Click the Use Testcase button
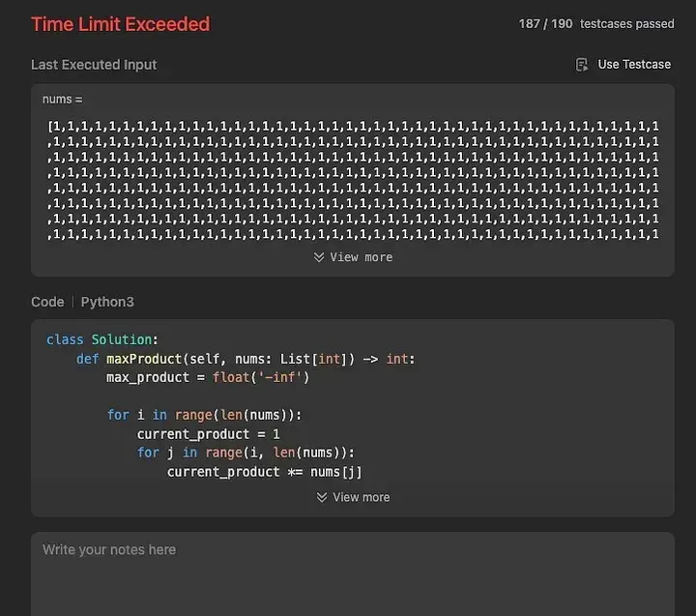The height and width of the screenshot is (616, 696). coord(623,65)
